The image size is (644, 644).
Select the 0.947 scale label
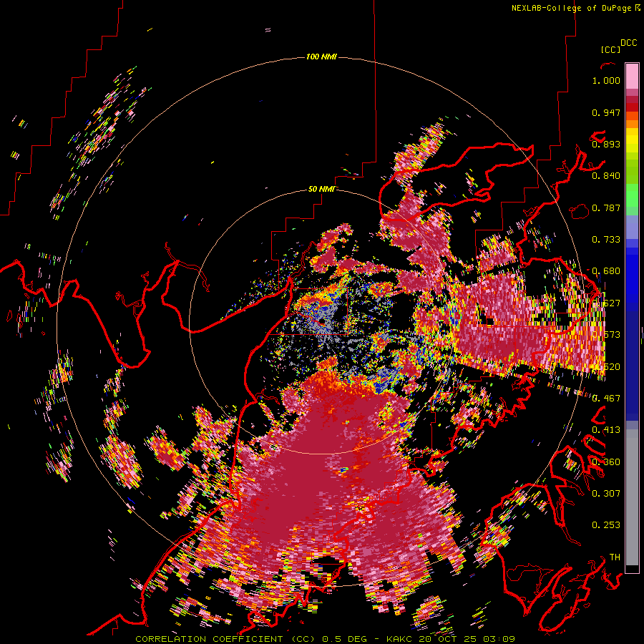606,112
